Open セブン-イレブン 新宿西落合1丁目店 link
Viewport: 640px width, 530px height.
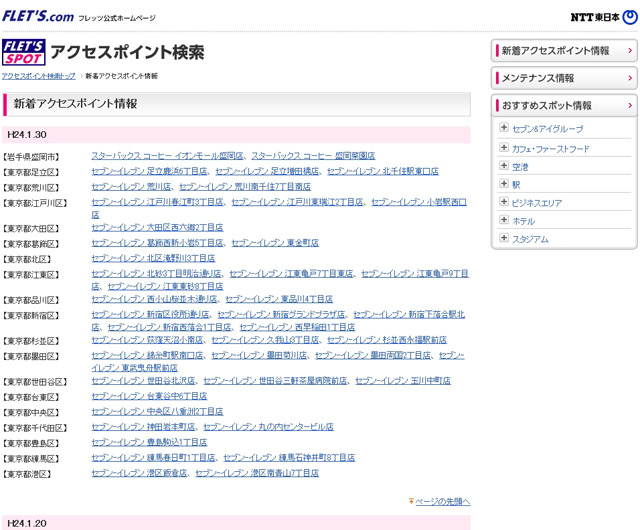[x=169, y=327]
